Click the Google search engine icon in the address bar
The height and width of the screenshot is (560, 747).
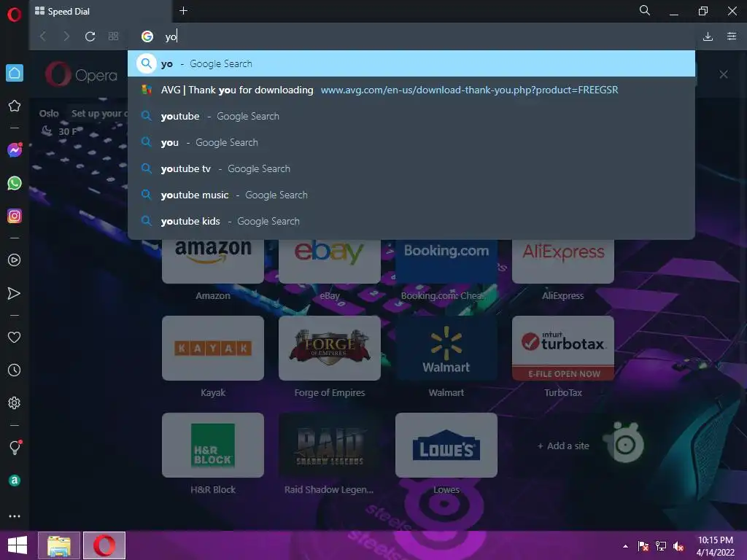(147, 36)
